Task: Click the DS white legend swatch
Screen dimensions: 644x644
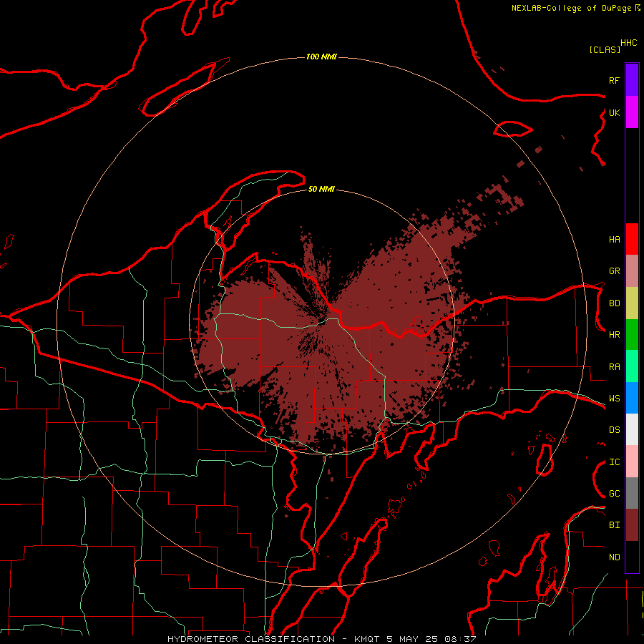Action: pyautogui.click(x=632, y=429)
